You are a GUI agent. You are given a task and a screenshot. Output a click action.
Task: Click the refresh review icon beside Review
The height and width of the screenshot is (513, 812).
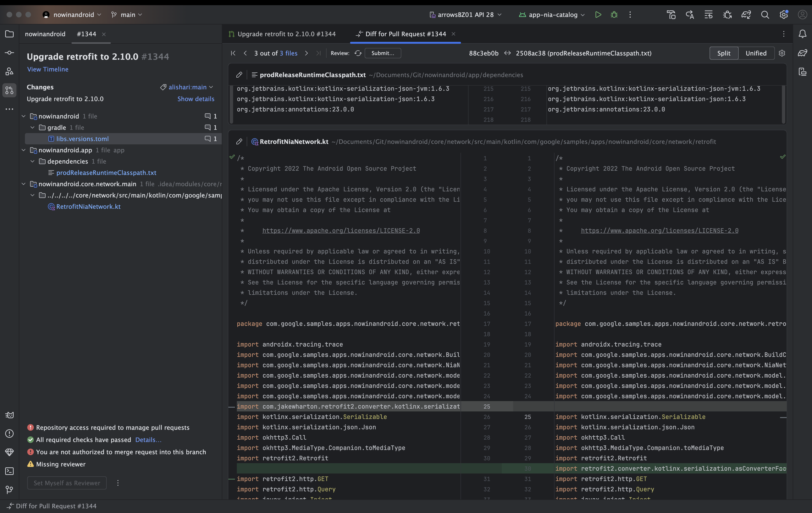pyautogui.click(x=358, y=53)
